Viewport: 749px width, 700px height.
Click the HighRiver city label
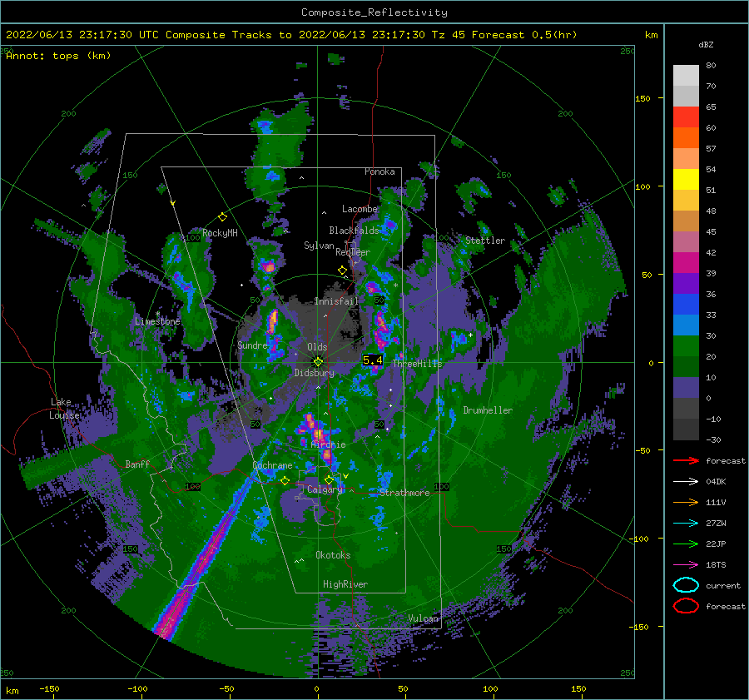click(345, 584)
